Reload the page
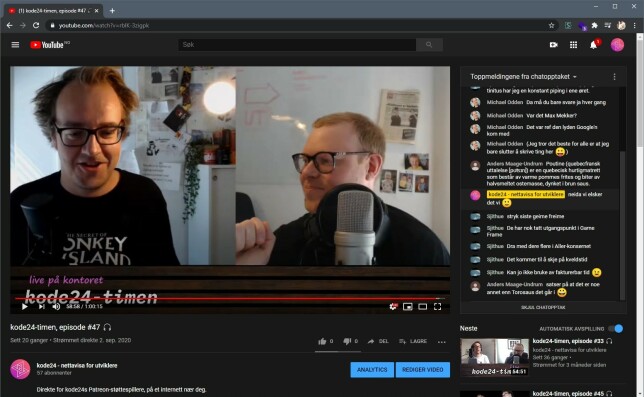The image size is (644, 397). coord(36,25)
